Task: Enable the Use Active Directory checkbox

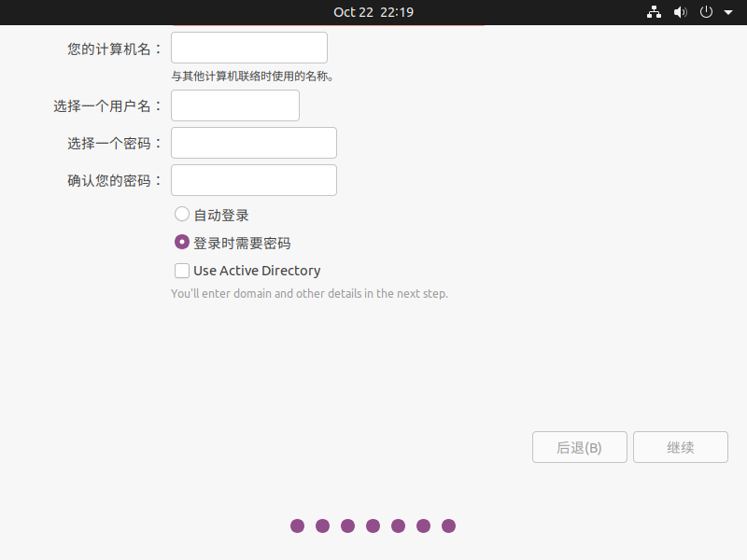Action: click(x=182, y=271)
